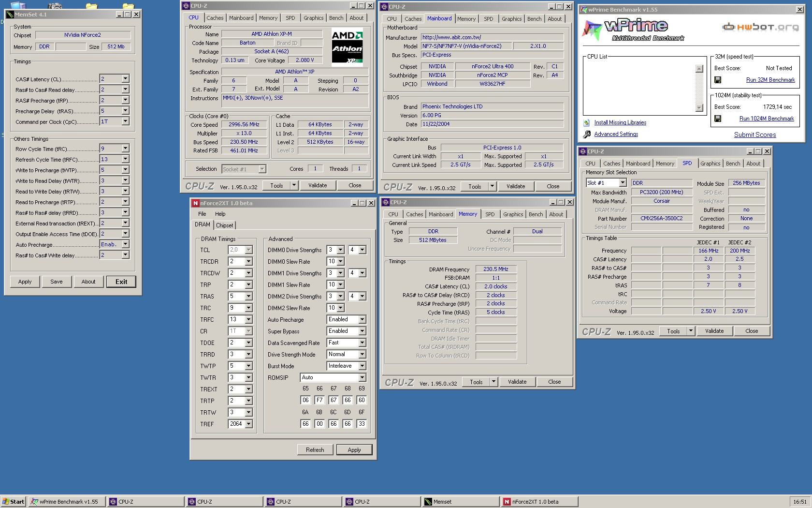Click the wPrime Benchmark title bar icon
This screenshot has height=508, width=812.
[584, 10]
